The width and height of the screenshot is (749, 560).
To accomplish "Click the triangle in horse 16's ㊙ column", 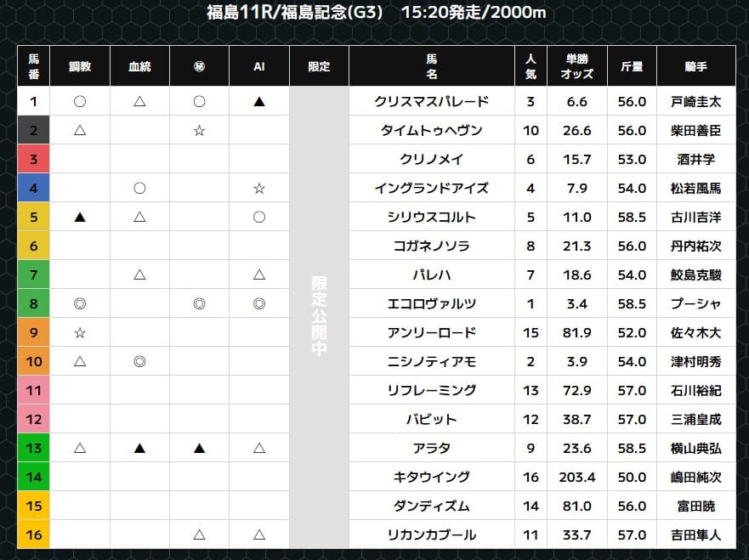I will 199,535.
